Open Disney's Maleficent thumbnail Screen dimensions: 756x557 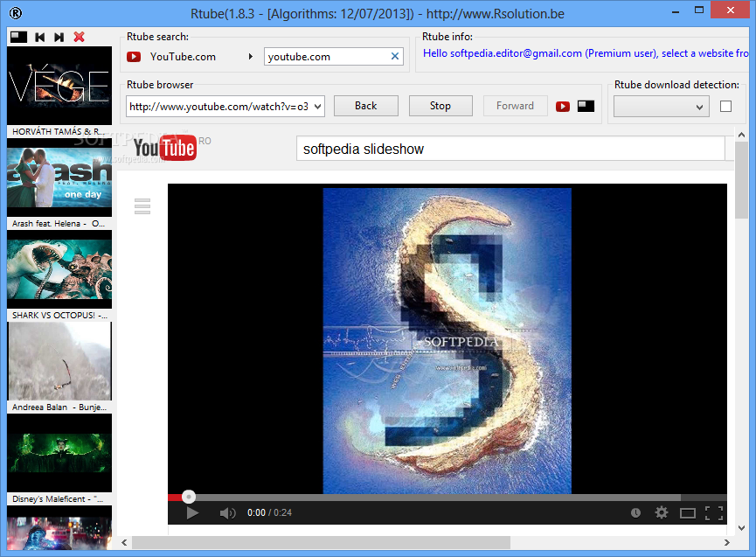coord(59,453)
